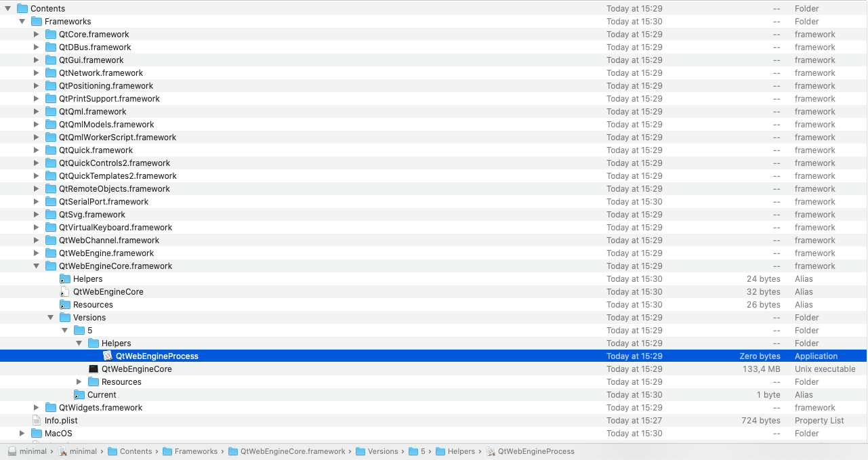Click the QtWebChannel.framework folder icon
Screen dimensions: 868x460
(51, 241)
